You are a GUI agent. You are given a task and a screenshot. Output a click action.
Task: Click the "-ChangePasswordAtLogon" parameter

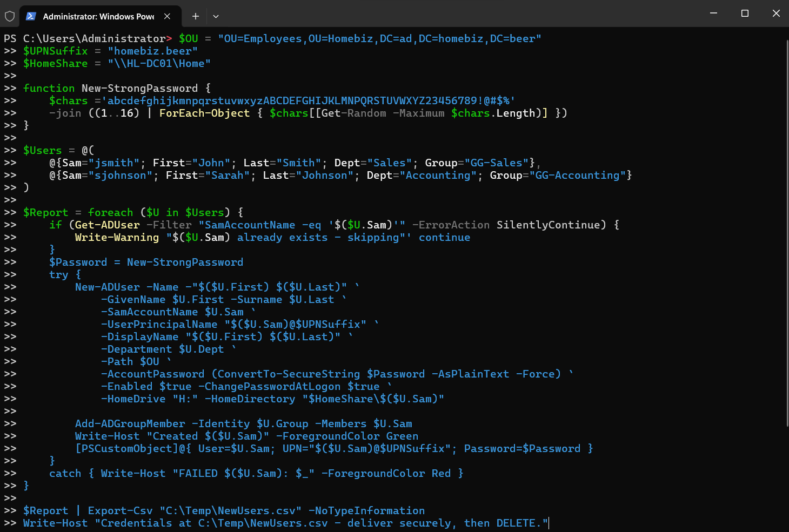coord(270,386)
